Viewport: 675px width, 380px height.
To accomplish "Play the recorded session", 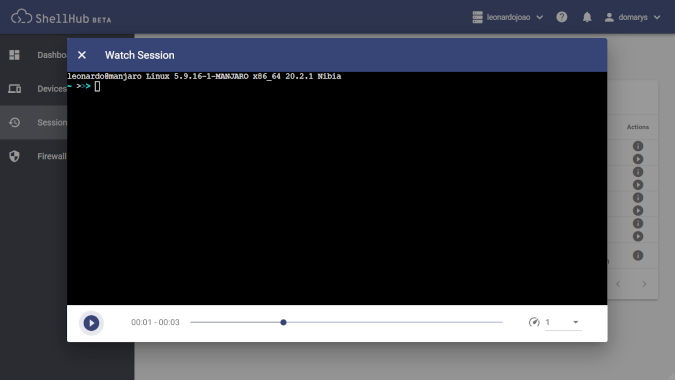I will (x=91, y=323).
